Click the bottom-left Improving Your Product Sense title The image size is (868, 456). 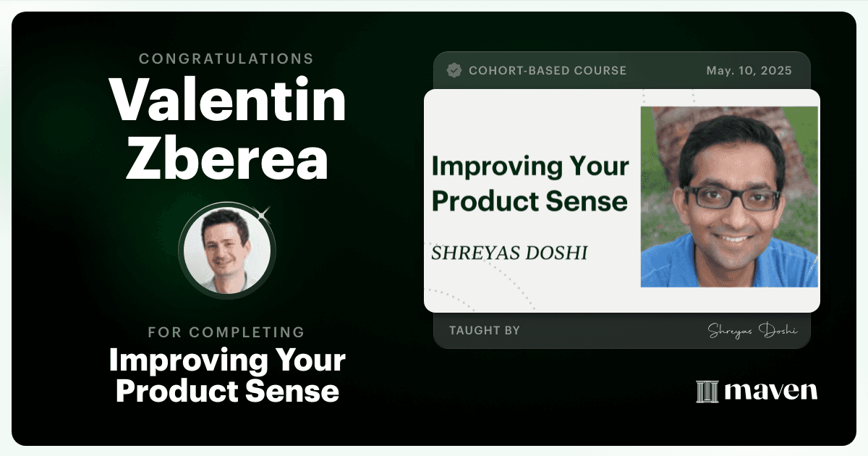point(227,376)
